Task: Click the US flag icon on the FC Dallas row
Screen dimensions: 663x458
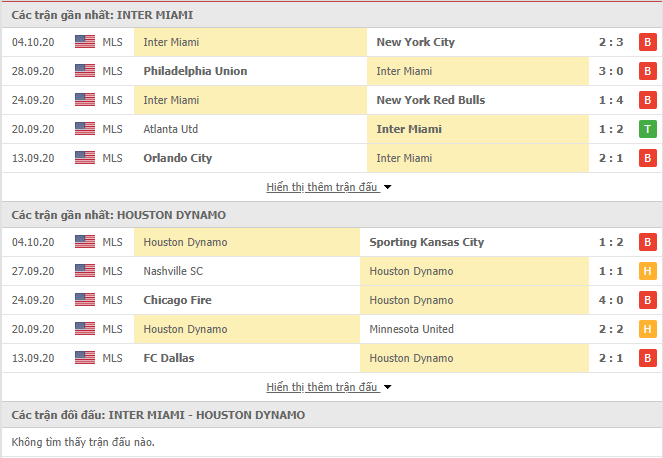Action: (85, 358)
